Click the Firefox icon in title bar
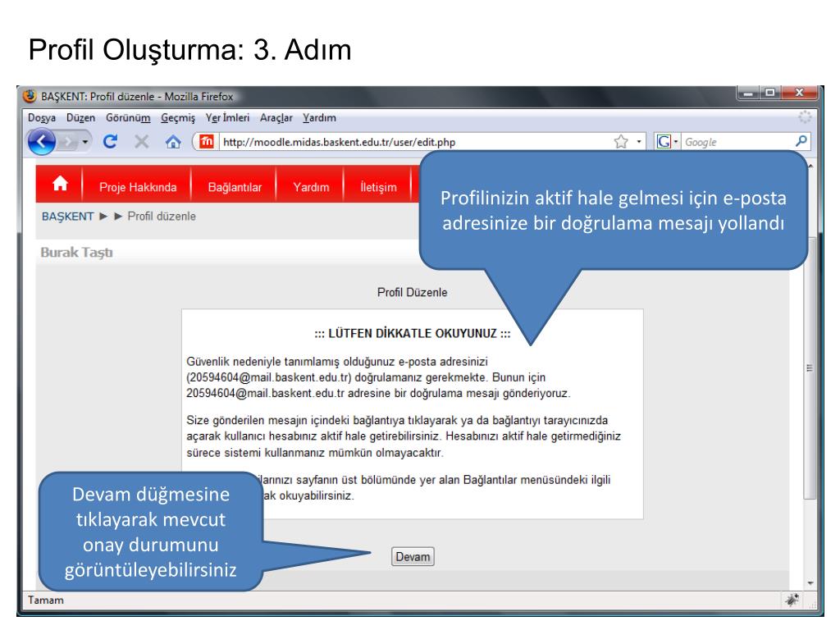Viewport: 840px width, 630px height. (x=30, y=97)
